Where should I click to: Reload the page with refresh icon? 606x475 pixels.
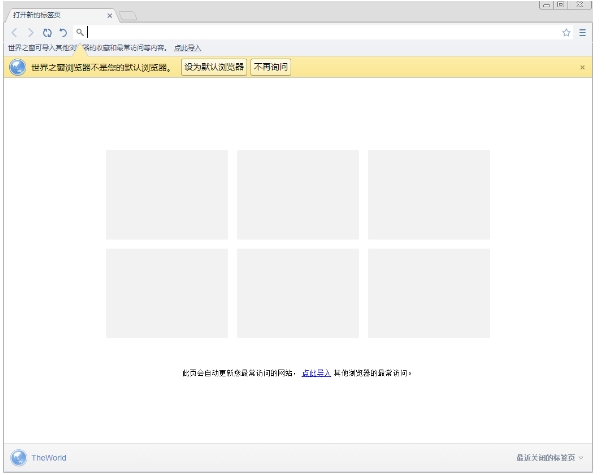pos(48,33)
